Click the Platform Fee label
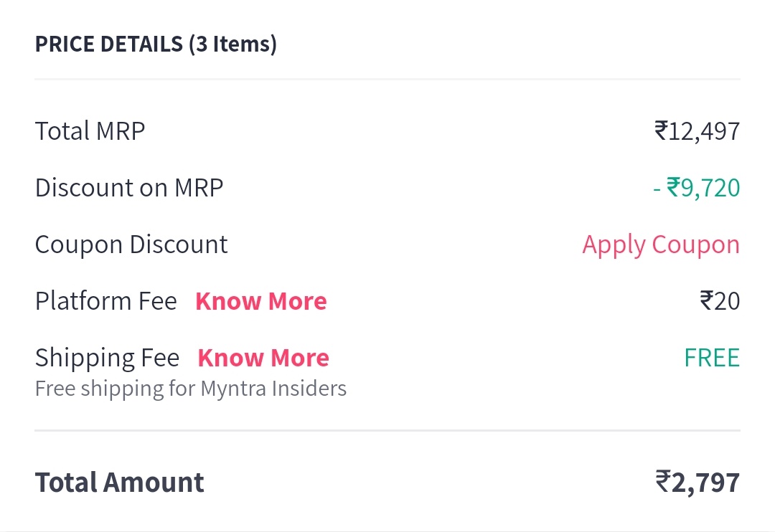 click(x=105, y=301)
